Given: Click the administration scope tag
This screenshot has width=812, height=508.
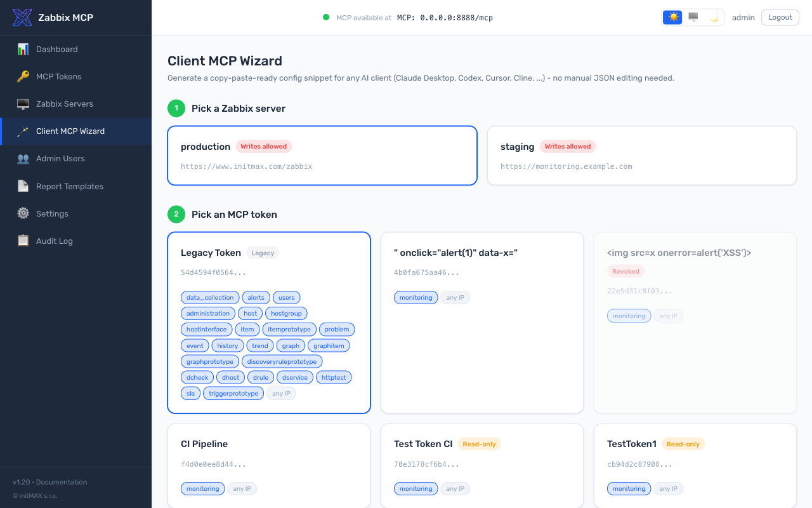Looking at the screenshot, I should point(208,313).
